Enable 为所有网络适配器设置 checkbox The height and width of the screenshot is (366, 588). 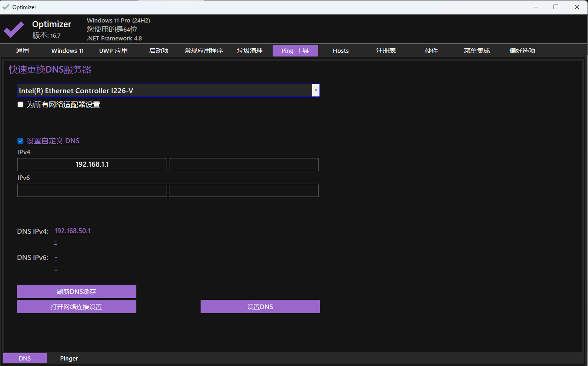point(20,104)
